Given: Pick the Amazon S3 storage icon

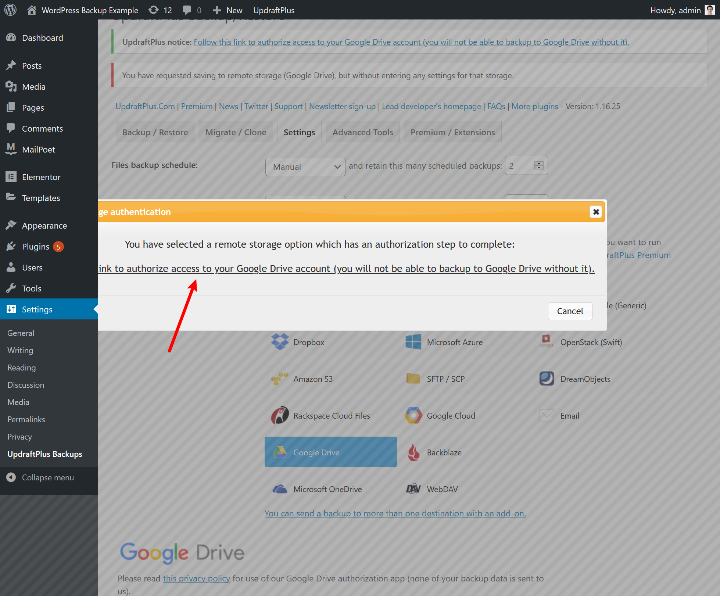Looking at the screenshot, I should [x=280, y=379].
